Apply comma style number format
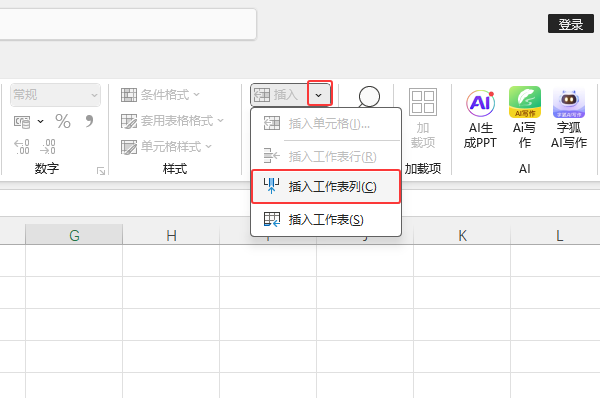This screenshot has height=398, width=600. (x=89, y=121)
